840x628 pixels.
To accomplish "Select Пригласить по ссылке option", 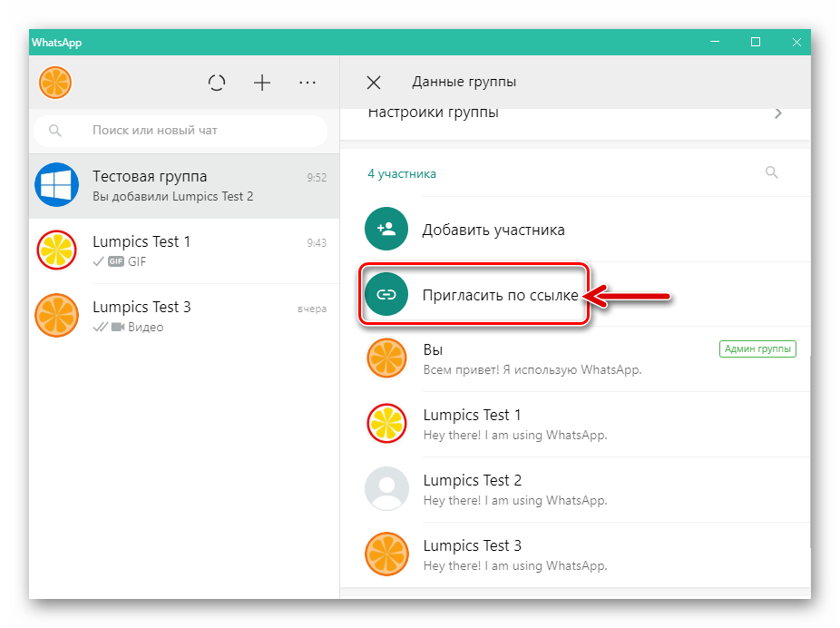I will pyautogui.click(x=500, y=295).
